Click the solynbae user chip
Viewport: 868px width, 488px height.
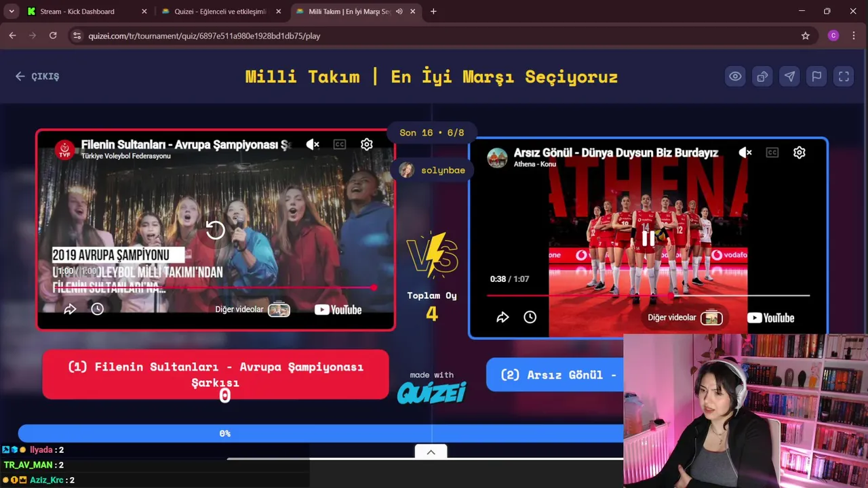432,170
